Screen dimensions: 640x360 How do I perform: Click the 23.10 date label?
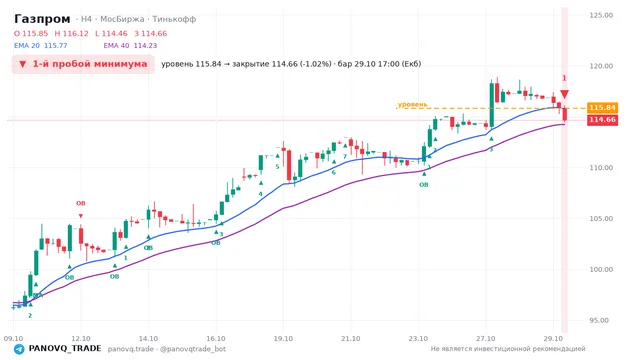tap(418, 338)
